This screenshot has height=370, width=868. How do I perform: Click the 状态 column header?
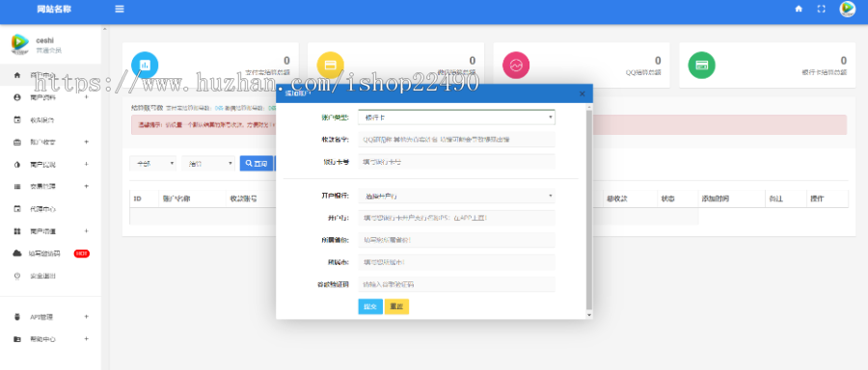click(x=667, y=198)
